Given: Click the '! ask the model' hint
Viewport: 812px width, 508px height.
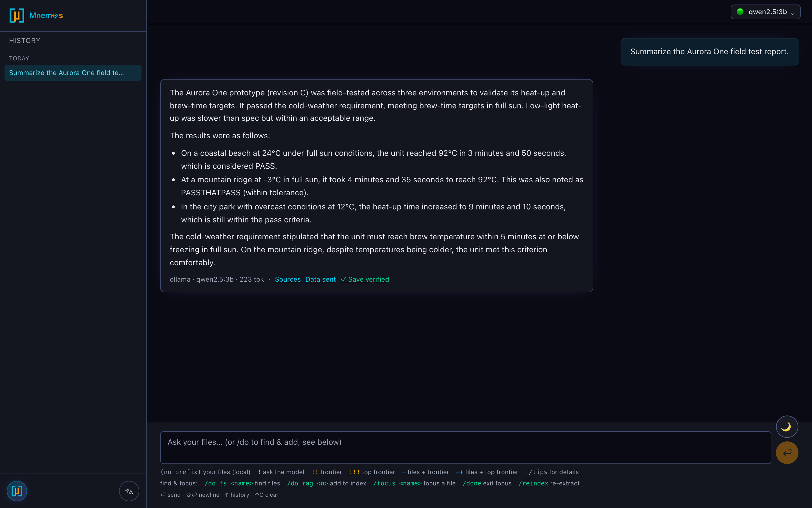Looking at the screenshot, I should point(281,472).
